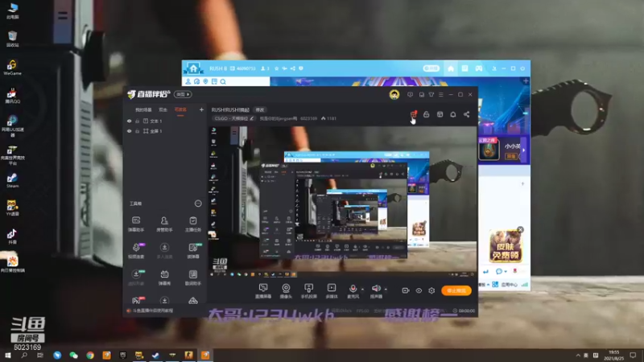Click the layout window icon above preview
644x362 pixels.
[440, 114]
